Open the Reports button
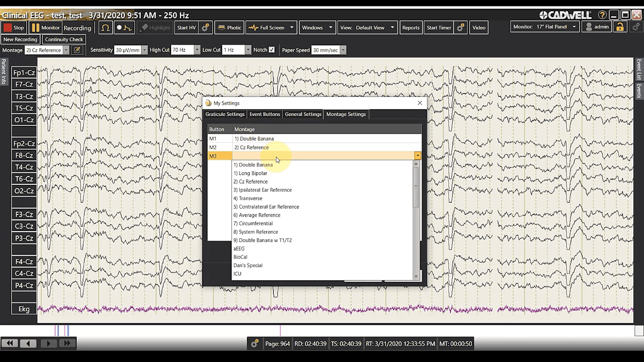Image resolution: width=644 pixels, height=362 pixels. [411, 28]
